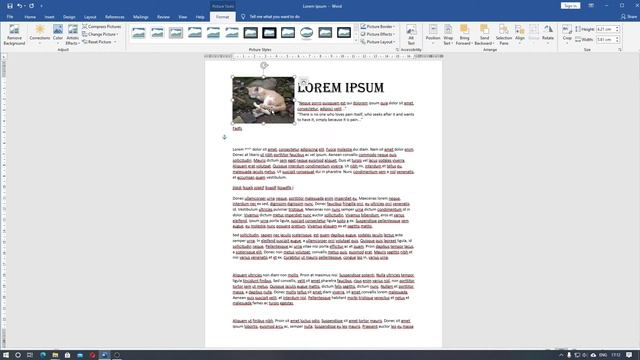The height and width of the screenshot is (360, 640).
Task: Open the File tab
Action: click(x=10, y=17)
